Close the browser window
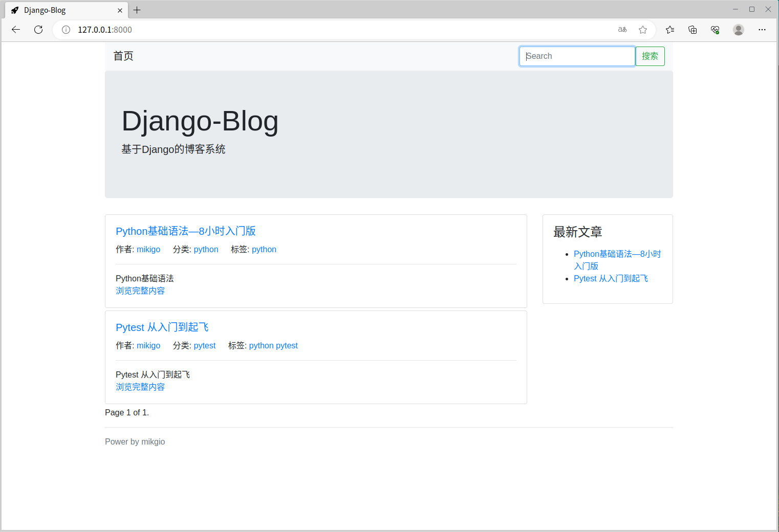This screenshot has height=532, width=779. pyautogui.click(x=768, y=9)
